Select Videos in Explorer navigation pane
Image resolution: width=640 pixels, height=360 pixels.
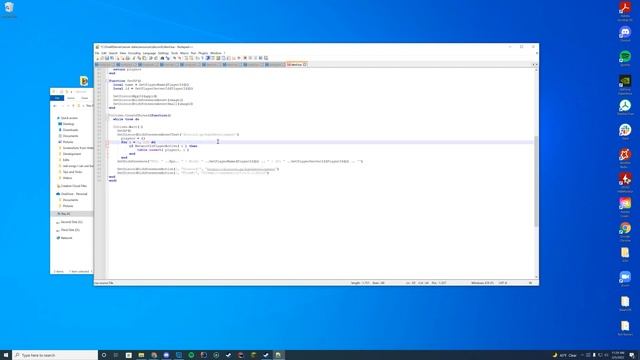point(67,178)
